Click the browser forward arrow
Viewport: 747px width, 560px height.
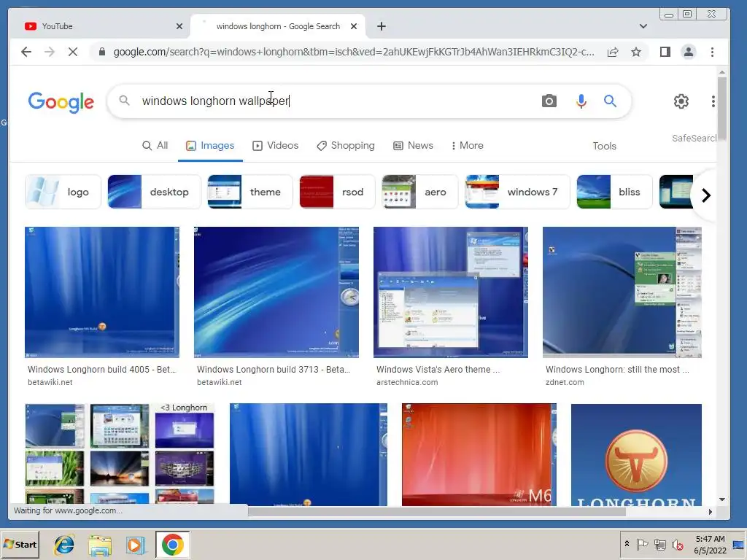(x=50, y=52)
